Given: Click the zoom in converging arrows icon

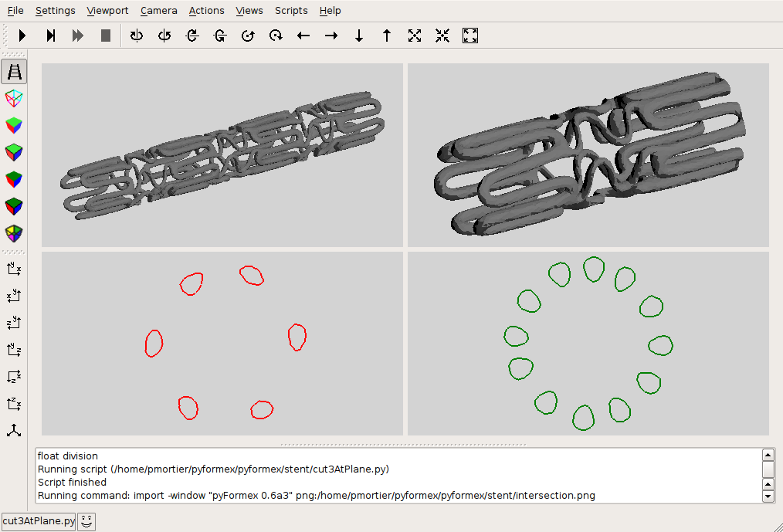Looking at the screenshot, I should point(442,36).
